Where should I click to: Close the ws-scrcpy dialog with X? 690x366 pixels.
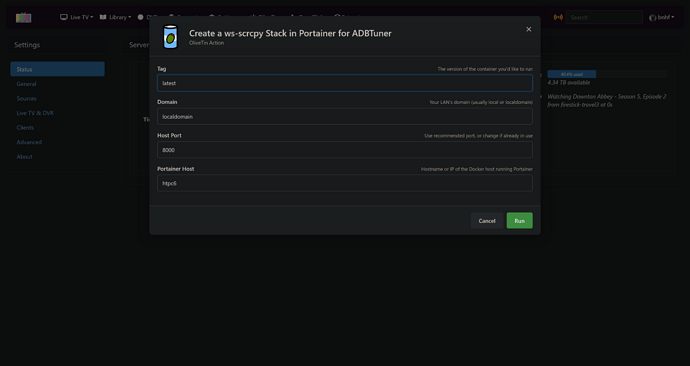(529, 29)
